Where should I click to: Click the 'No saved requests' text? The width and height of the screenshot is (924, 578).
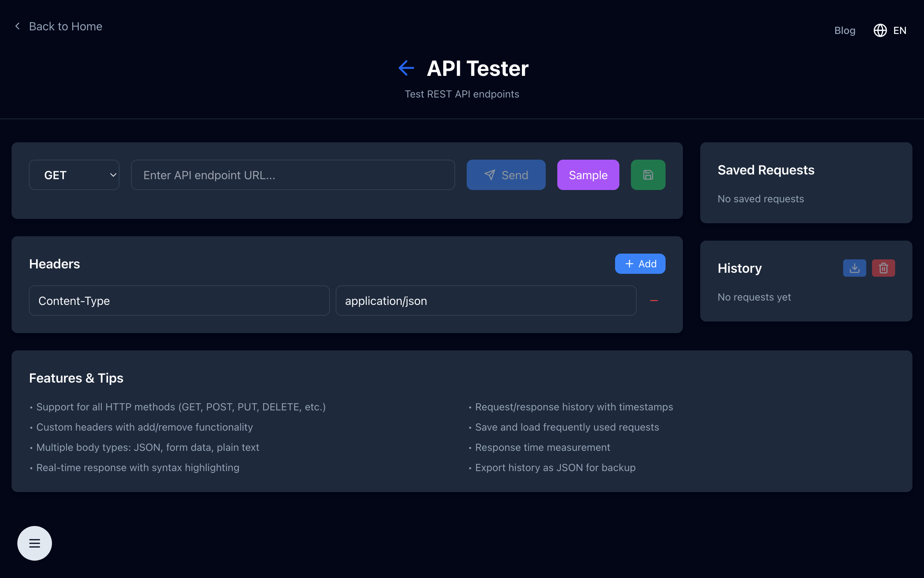click(760, 199)
